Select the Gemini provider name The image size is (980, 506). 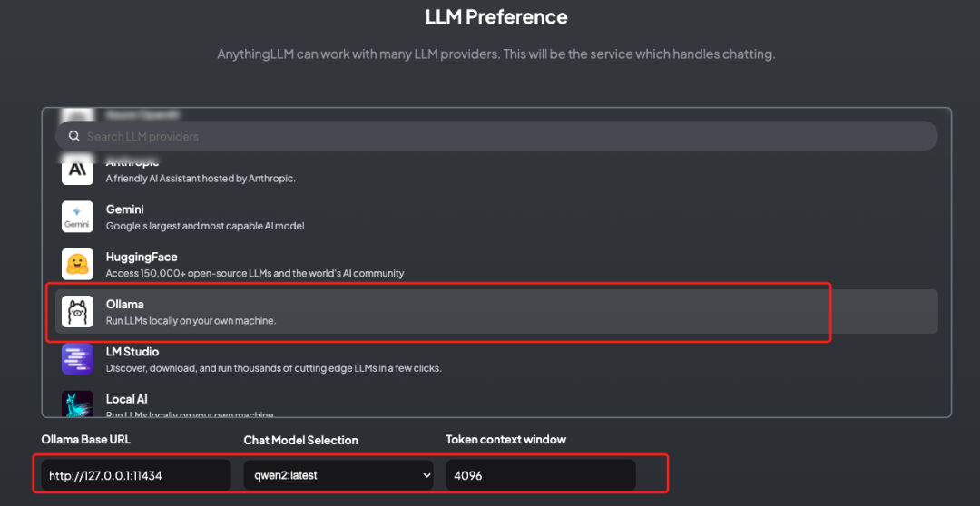pos(125,209)
